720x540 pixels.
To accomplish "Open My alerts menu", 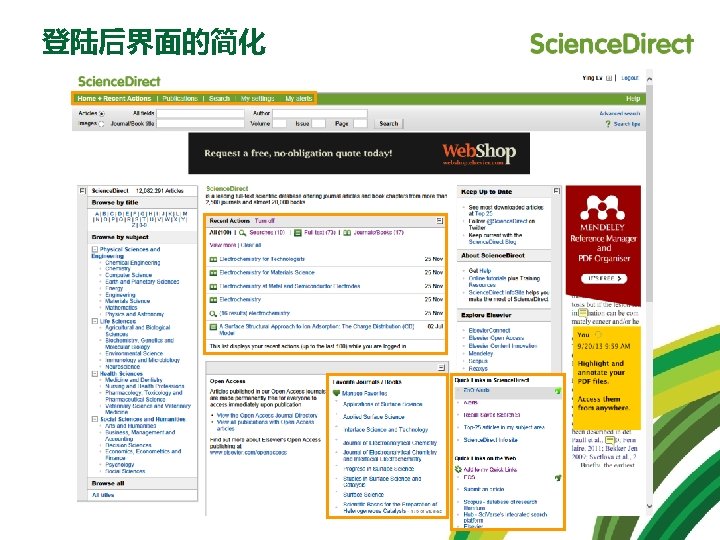I will (298, 98).
